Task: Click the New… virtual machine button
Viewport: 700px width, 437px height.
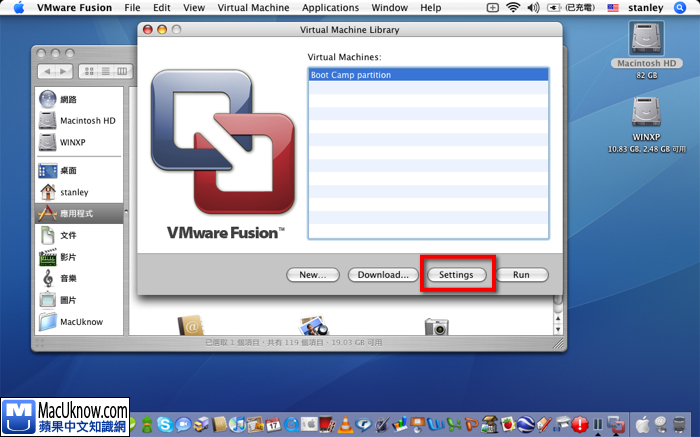Action: click(312, 274)
